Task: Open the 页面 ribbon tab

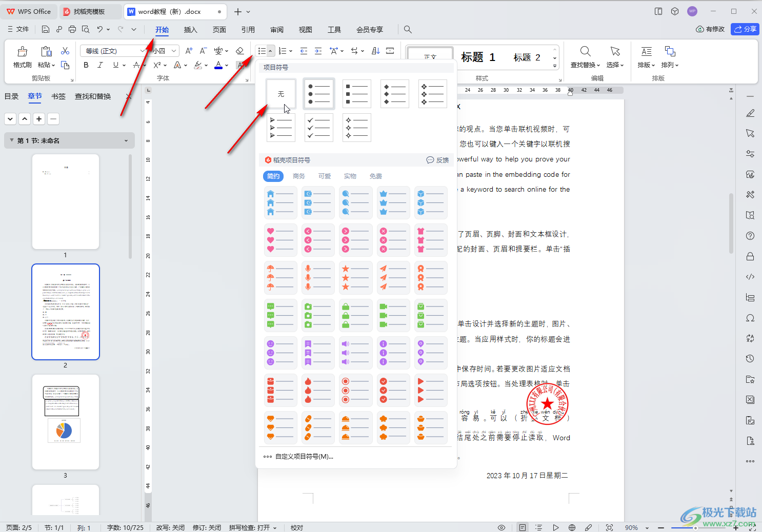Action: pos(219,30)
